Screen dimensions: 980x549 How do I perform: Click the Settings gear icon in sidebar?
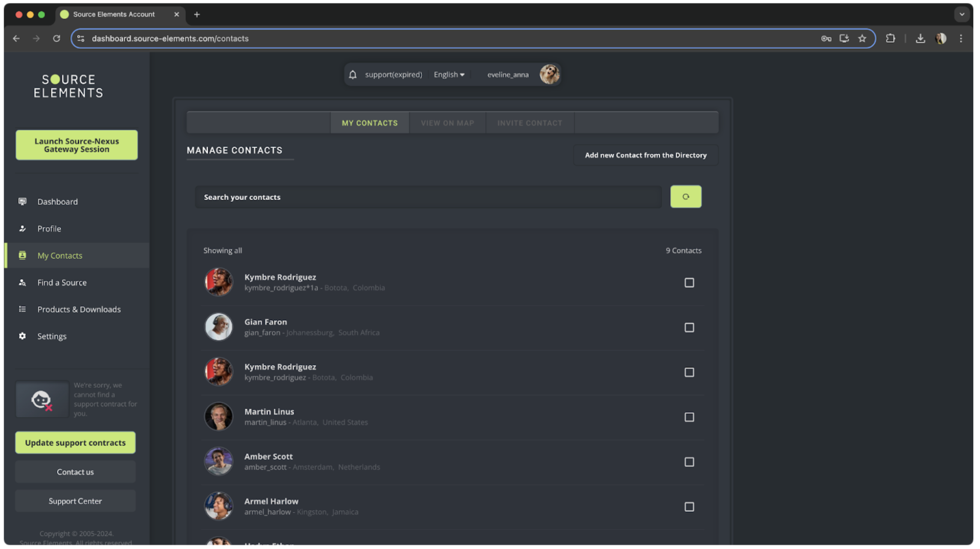click(22, 336)
